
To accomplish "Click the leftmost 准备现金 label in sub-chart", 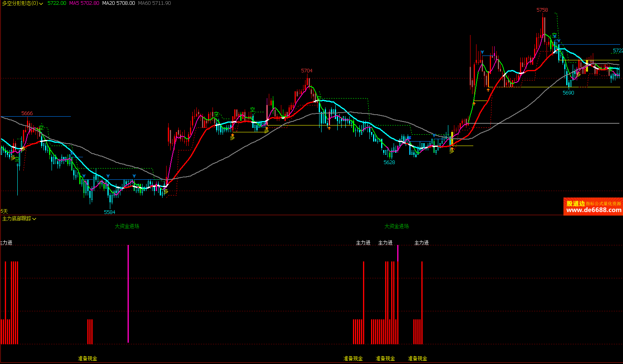I will 87,358.
